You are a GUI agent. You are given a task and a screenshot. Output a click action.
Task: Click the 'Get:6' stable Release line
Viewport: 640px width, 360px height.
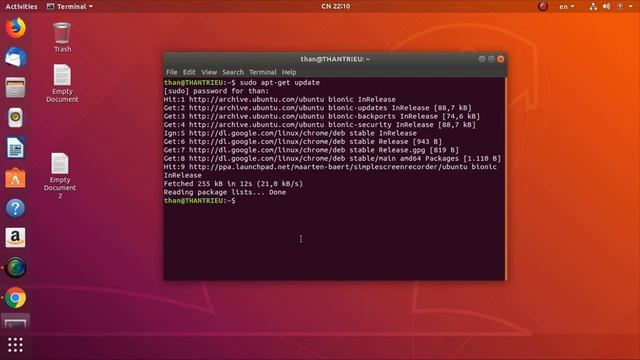pyautogui.click(x=303, y=142)
